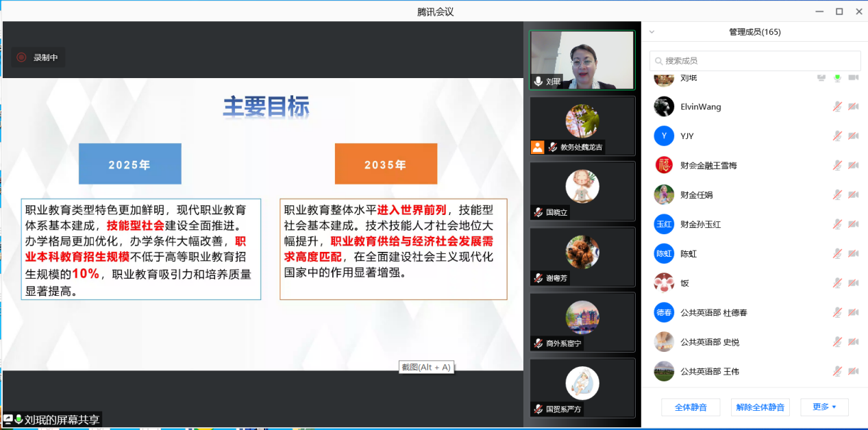The image size is (868, 430).
Task: Click the orange host icon beside 教务处魏龙吉
Action: (x=538, y=147)
